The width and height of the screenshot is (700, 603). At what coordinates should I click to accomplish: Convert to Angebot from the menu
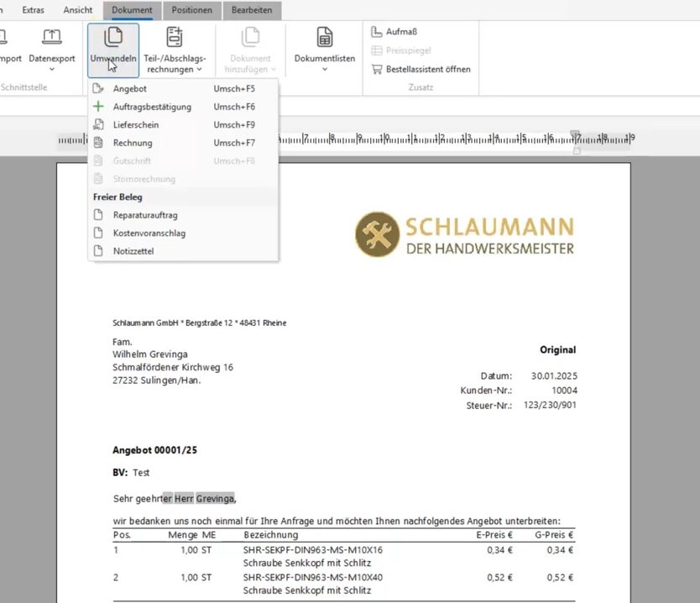183,88
